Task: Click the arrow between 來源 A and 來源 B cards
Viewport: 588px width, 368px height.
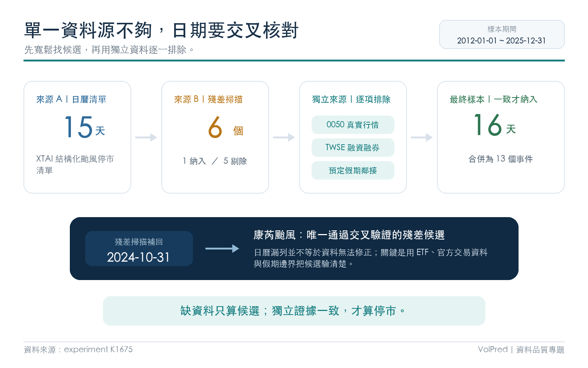Action: [x=146, y=138]
